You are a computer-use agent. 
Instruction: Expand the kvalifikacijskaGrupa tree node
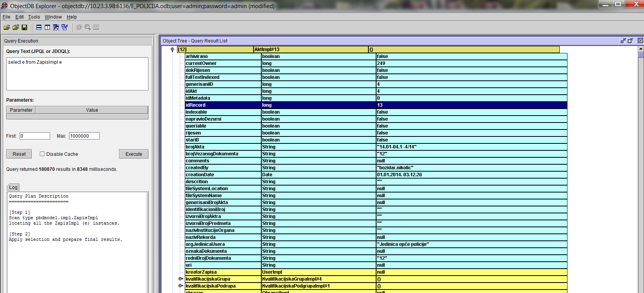click(180, 279)
